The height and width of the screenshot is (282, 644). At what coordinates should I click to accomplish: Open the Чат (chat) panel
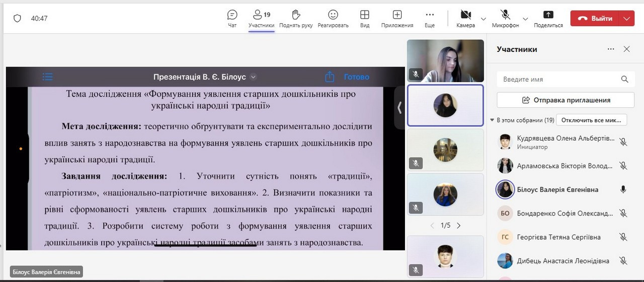pyautogui.click(x=232, y=18)
